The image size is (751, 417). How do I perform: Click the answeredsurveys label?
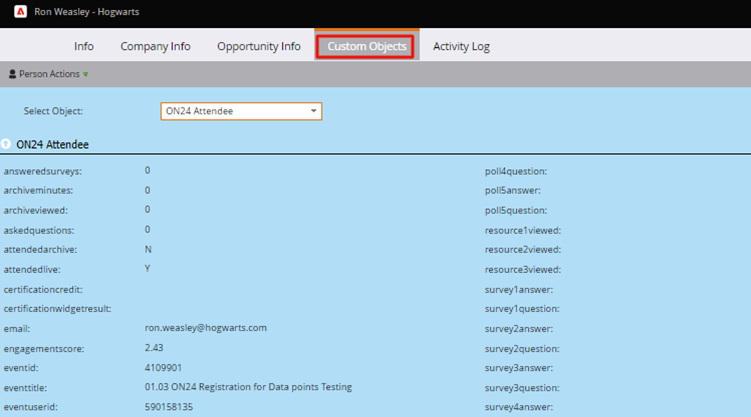(x=43, y=171)
